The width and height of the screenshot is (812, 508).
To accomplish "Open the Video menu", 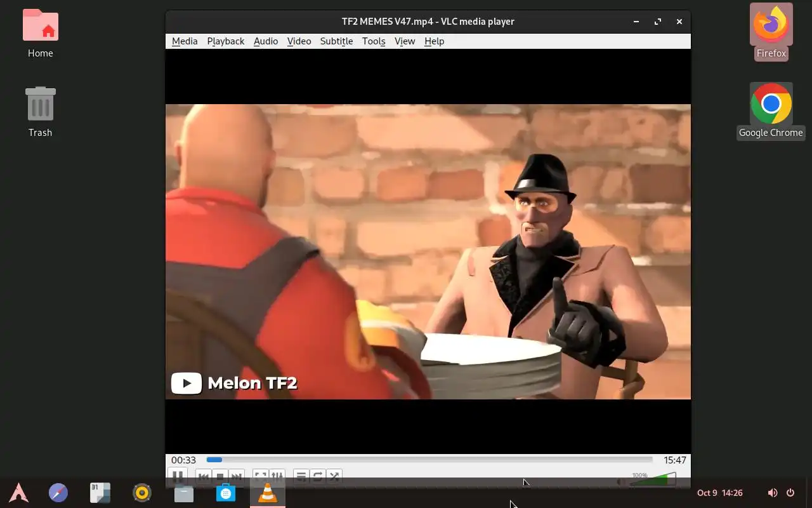I will point(299,41).
